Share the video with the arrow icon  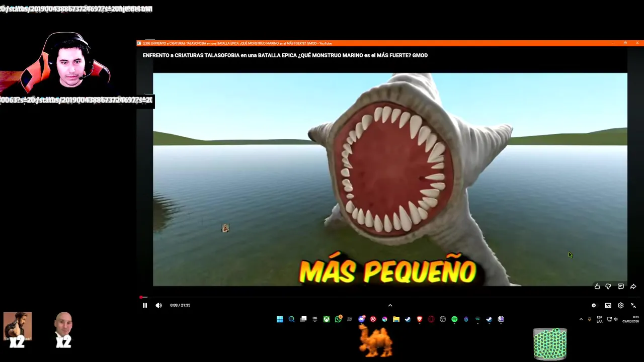click(633, 287)
